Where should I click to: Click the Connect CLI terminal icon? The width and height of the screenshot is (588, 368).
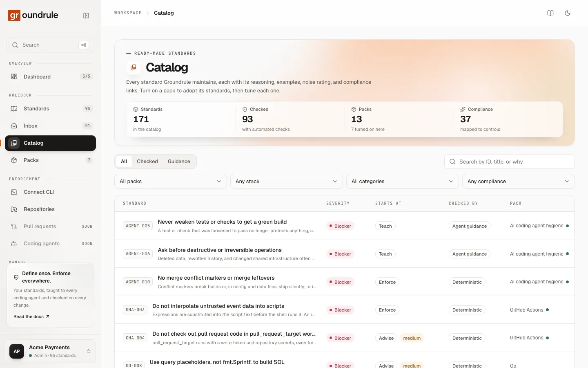coord(14,192)
